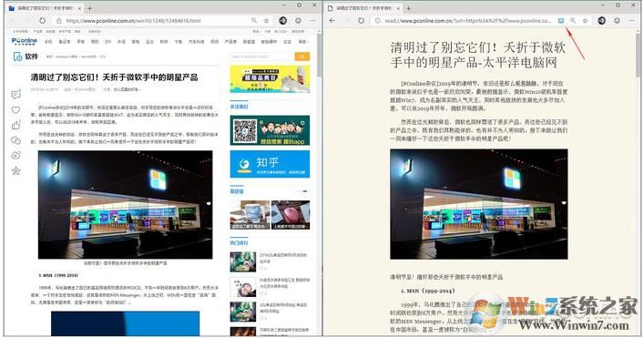
Task: Click the site search input field
Action: 262,56
